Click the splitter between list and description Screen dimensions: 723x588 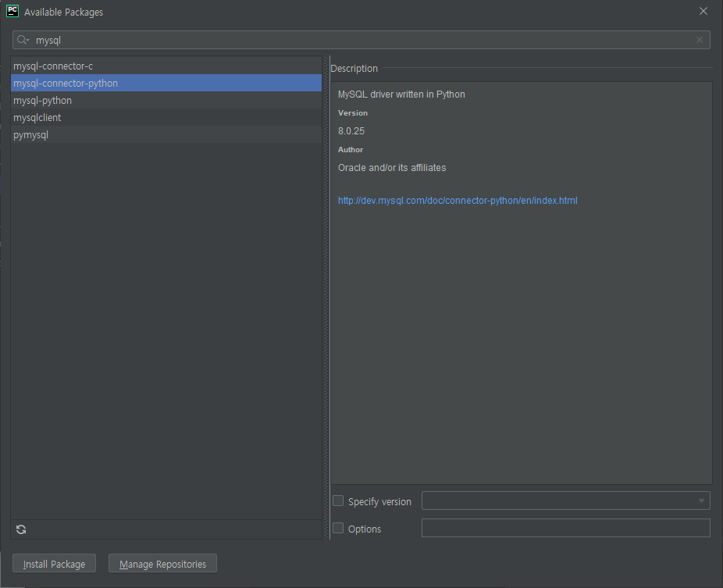[x=326, y=298]
